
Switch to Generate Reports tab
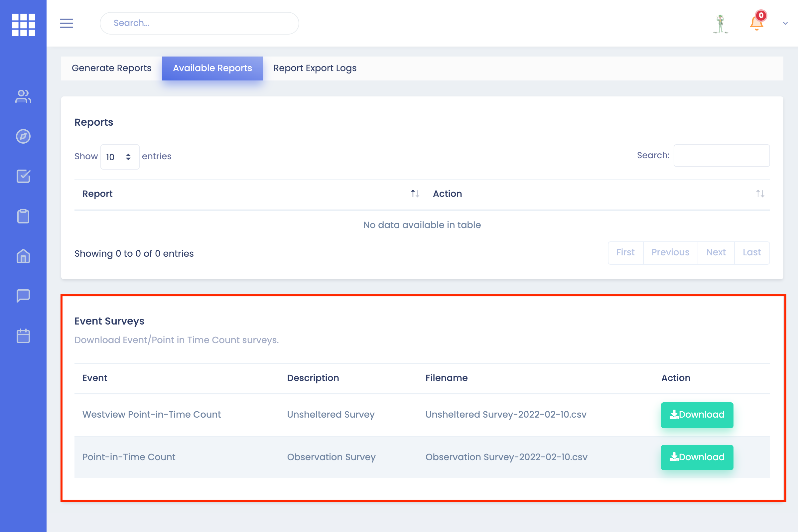point(111,68)
